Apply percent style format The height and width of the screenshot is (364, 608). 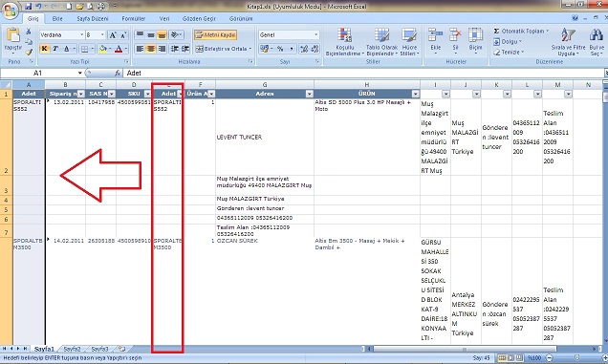(280, 49)
